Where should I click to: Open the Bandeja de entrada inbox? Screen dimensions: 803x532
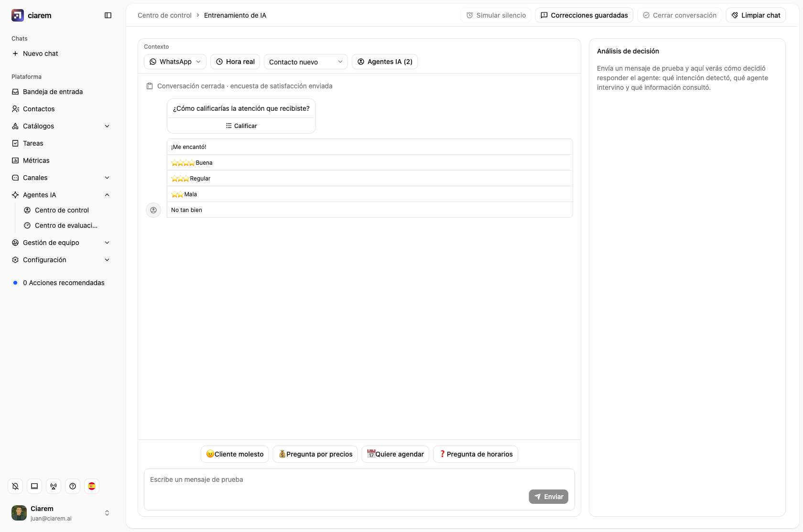(61, 92)
